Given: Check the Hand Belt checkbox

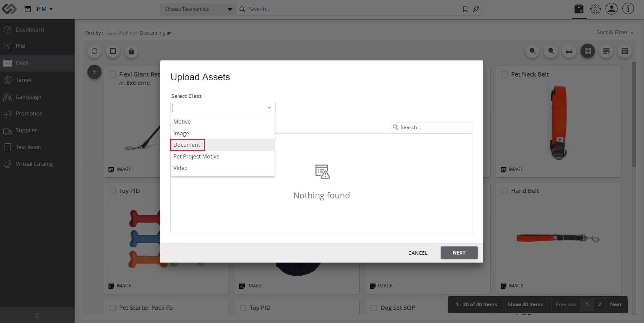Looking at the screenshot, I should pyautogui.click(x=505, y=191).
